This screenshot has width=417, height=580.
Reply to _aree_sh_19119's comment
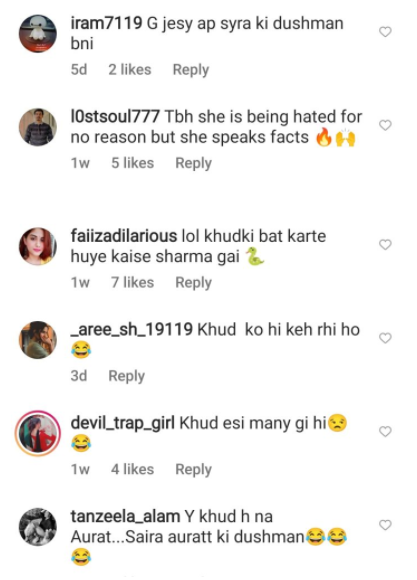pyautogui.click(x=127, y=376)
